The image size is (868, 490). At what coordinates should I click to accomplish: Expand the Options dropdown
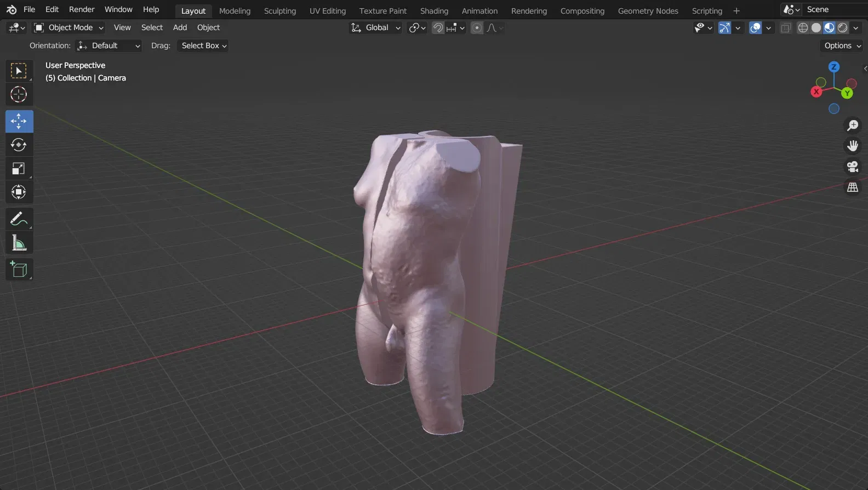pos(842,46)
